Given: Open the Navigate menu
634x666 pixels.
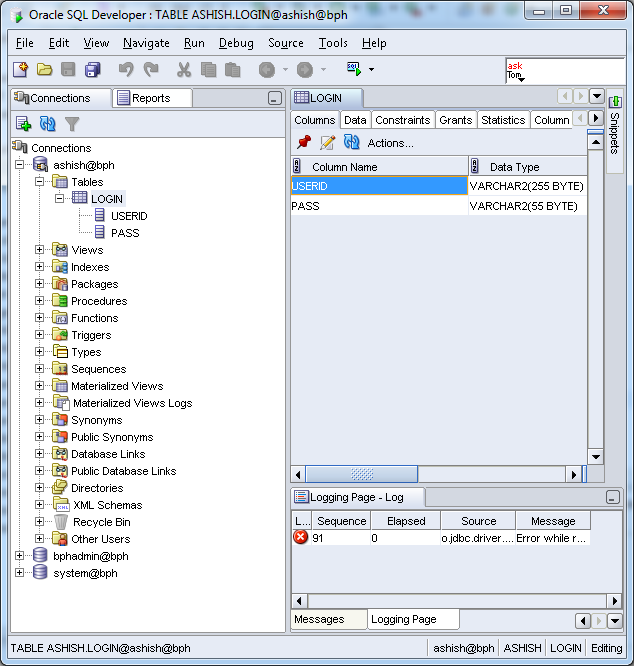Looking at the screenshot, I should point(146,43).
